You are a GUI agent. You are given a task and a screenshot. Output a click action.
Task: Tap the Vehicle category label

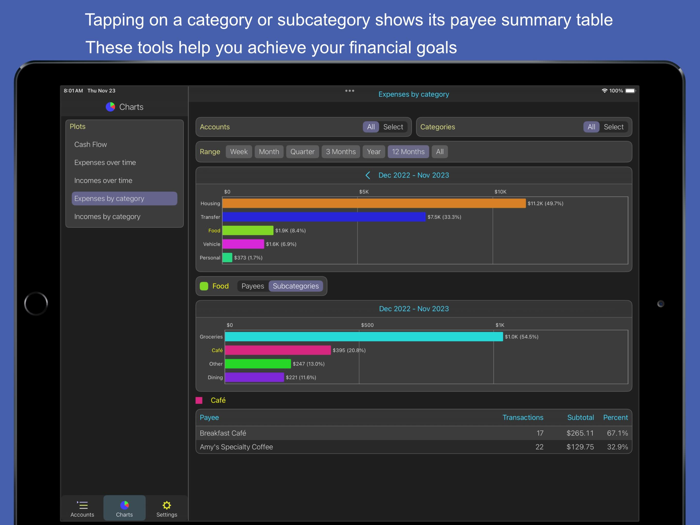tap(211, 244)
